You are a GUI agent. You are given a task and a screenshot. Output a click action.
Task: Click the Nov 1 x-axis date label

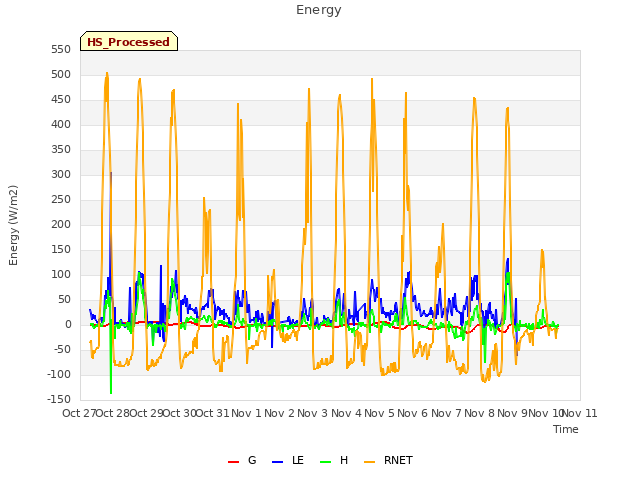coord(246,413)
